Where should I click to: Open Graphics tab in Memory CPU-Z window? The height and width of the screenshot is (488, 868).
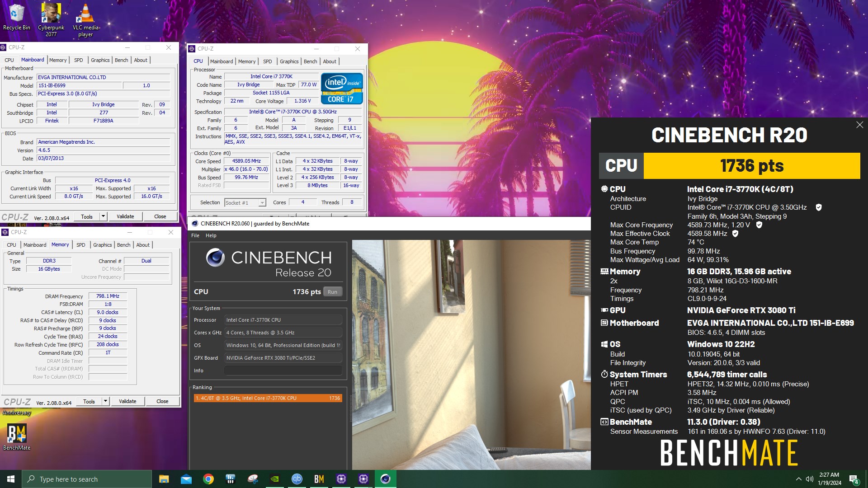click(103, 245)
